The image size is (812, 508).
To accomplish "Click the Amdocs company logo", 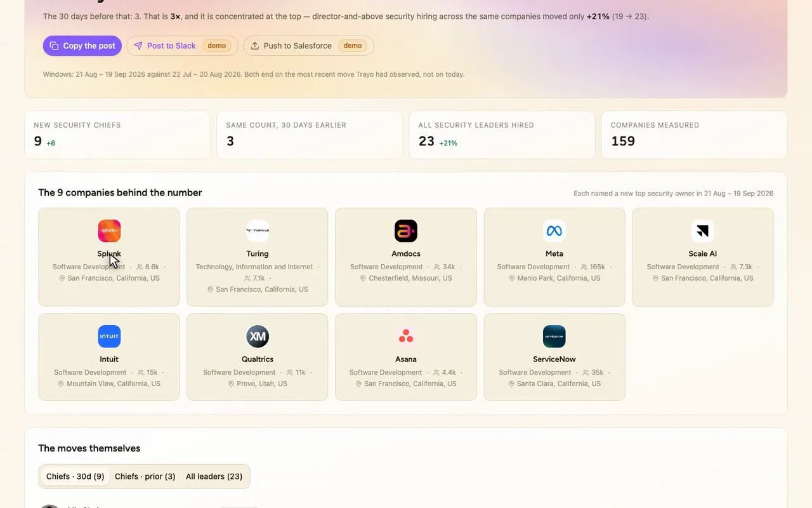I will 406,231.
